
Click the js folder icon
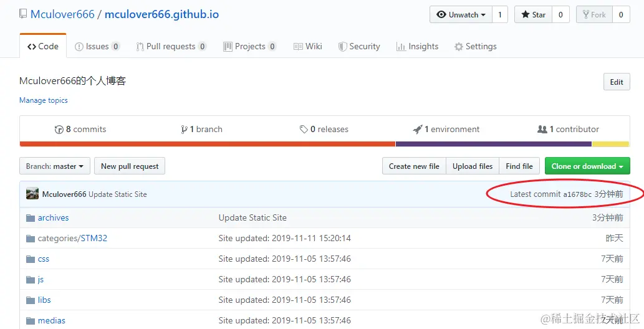31,279
